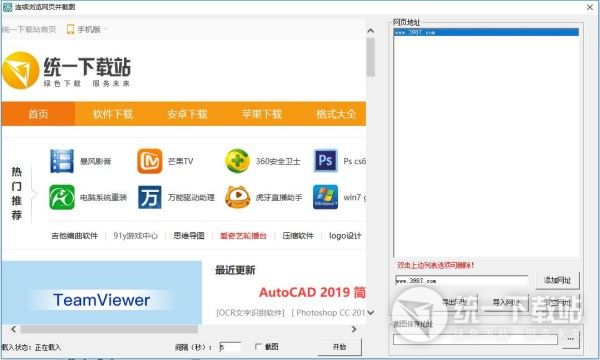Open the 暴风影音 app icon
The image size is (600, 360).
(x=62, y=161)
